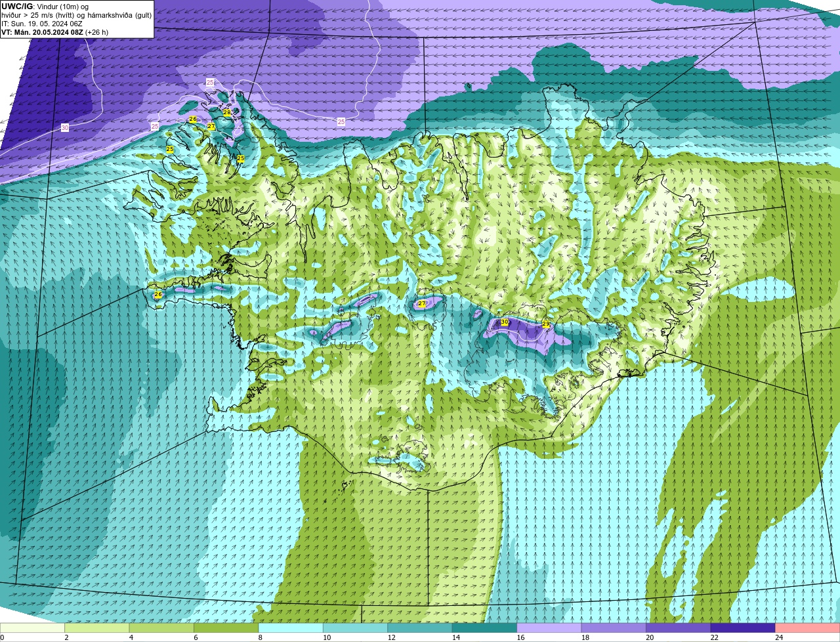This screenshot has height=642, width=840.
Task: Click the white "30" gust contour label
Action: (64, 127)
